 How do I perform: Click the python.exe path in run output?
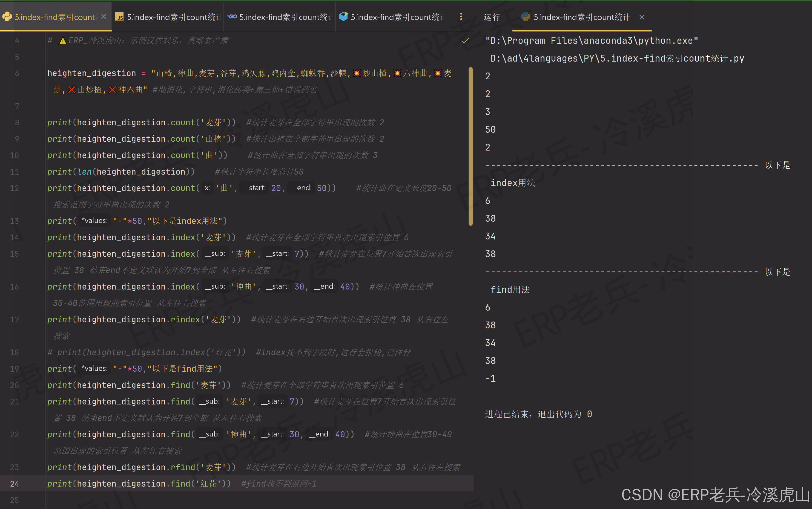[x=592, y=41]
